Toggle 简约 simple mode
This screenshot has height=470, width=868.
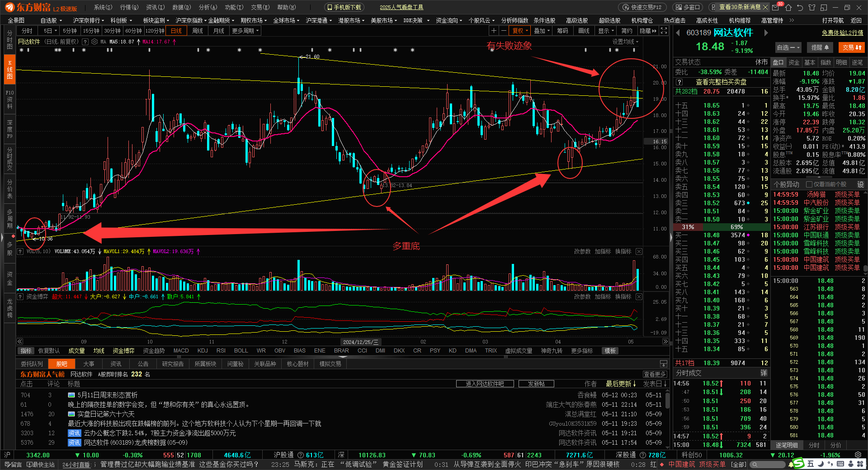tap(627, 31)
